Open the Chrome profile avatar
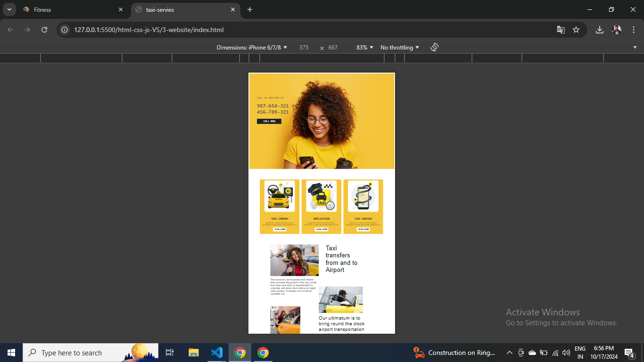 tap(617, 30)
